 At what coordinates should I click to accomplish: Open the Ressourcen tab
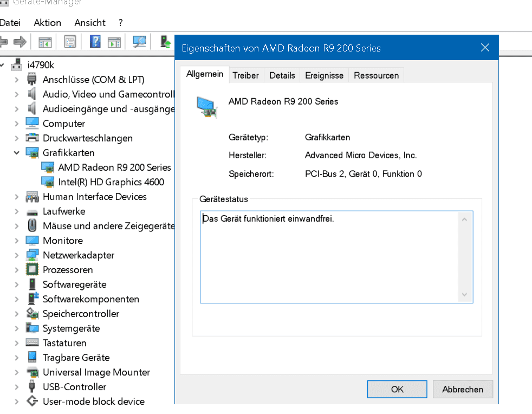(377, 75)
